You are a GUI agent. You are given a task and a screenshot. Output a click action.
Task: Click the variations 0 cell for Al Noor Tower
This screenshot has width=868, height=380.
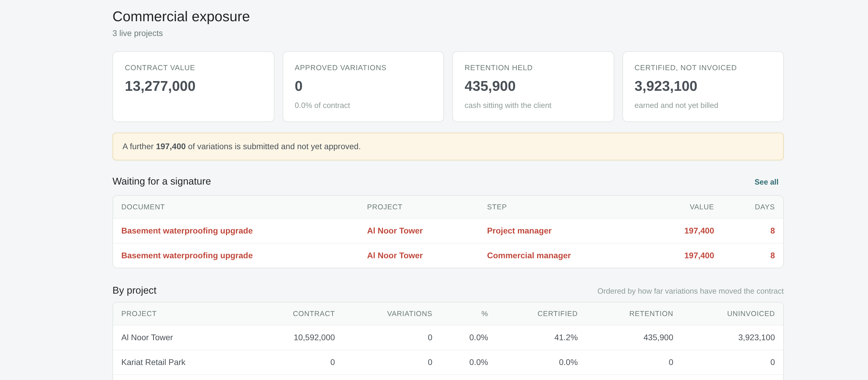(430, 338)
